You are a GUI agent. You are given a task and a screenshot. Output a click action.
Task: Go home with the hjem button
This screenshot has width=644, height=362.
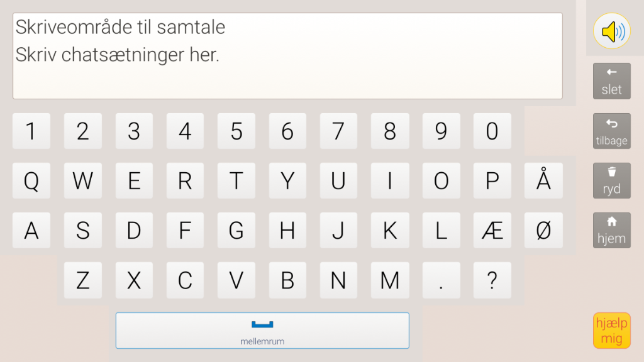point(611,231)
